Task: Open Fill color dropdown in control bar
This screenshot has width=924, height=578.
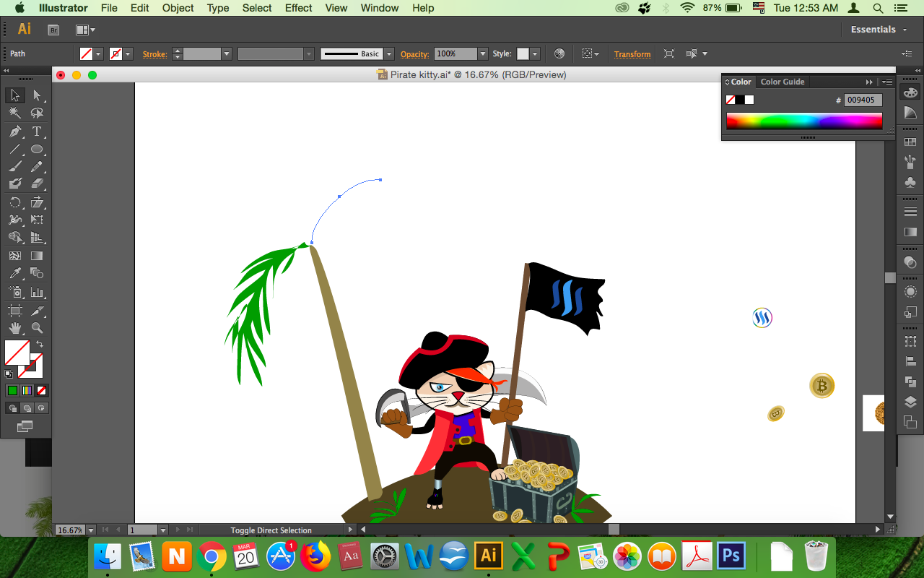Action: point(98,53)
